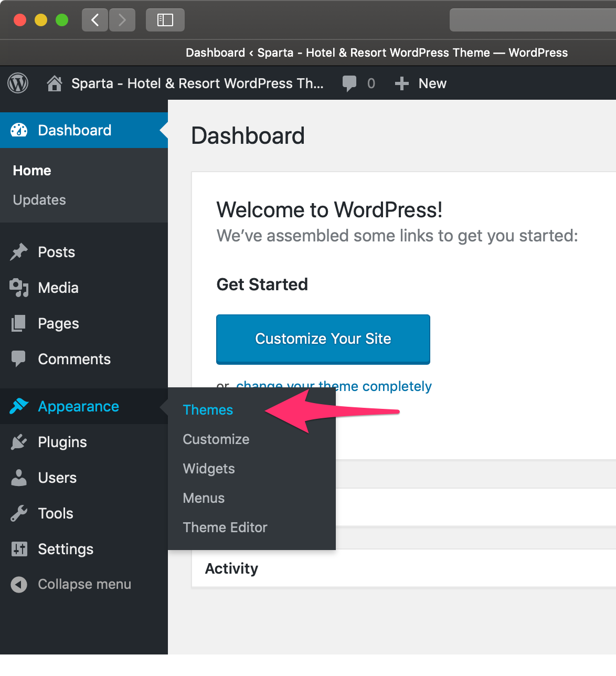Toggle the browser sidebar button

pyautogui.click(x=165, y=20)
